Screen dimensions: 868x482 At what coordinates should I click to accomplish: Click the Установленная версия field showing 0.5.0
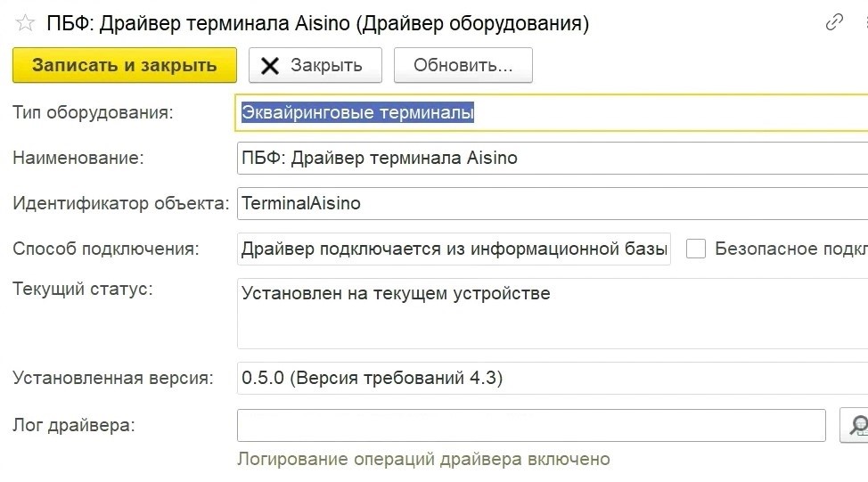click(x=553, y=378)
